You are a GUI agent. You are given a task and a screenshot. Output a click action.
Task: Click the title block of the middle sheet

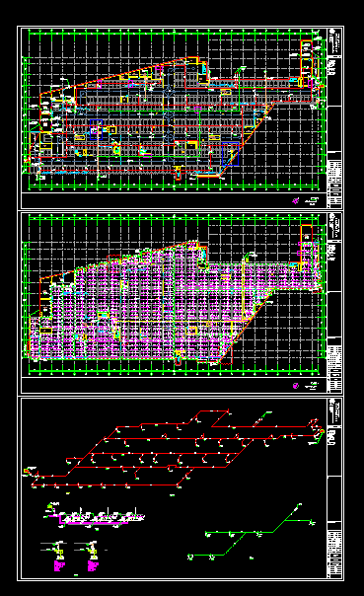click(x=334, y=303)
